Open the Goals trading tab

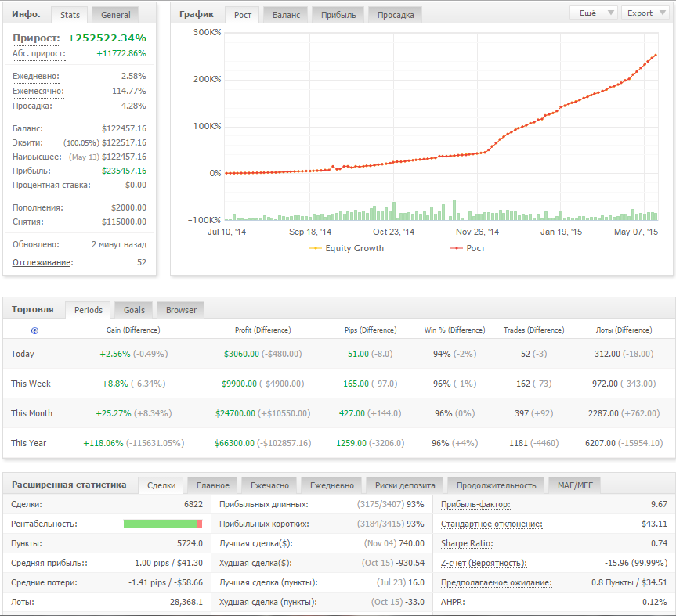(x=134, y=310)
